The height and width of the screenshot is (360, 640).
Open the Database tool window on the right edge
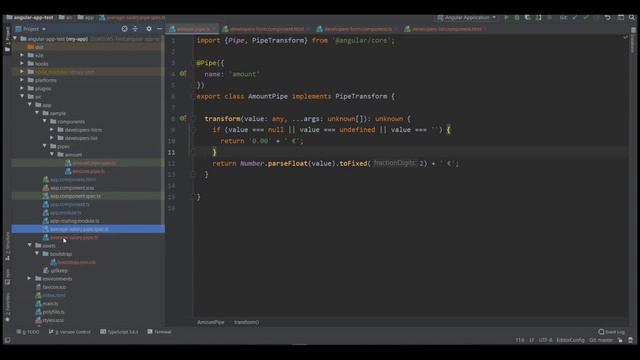633,40
